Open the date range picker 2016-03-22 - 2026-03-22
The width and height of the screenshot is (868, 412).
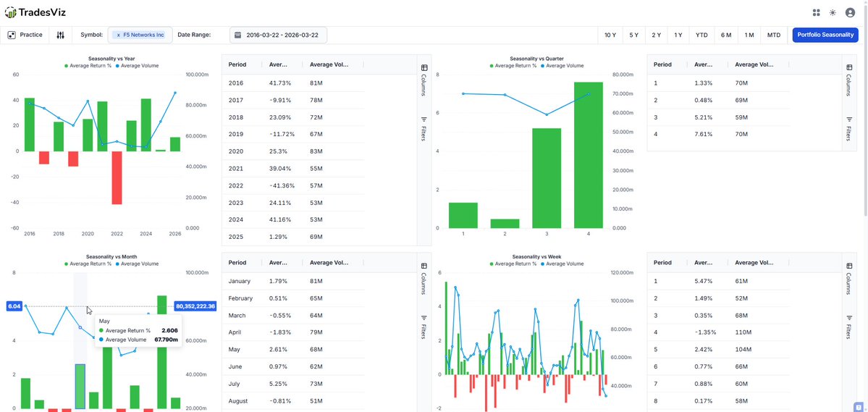click(x=278, y=35)
